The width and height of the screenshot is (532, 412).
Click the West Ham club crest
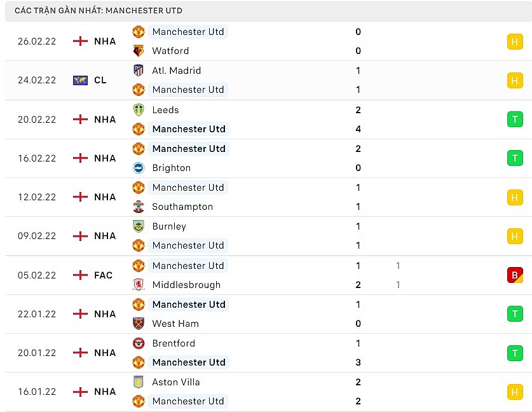139,324
